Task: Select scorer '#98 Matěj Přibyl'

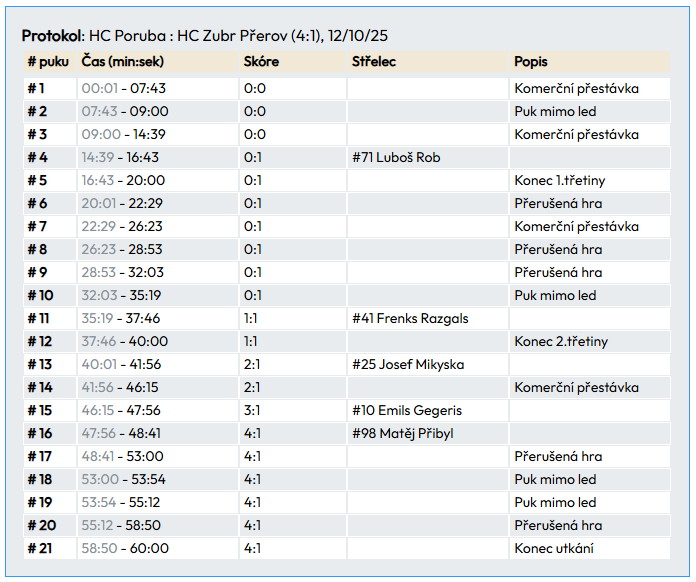Action: (x=403, y=434)
